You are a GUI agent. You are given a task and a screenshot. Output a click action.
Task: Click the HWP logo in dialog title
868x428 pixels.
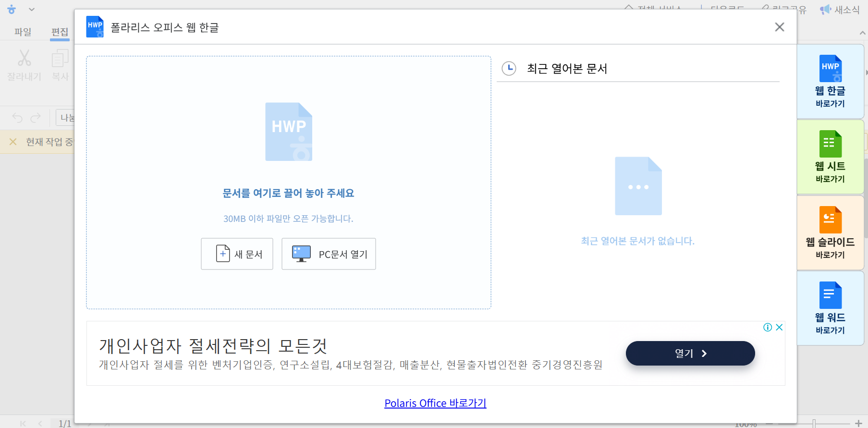[95, 26]
